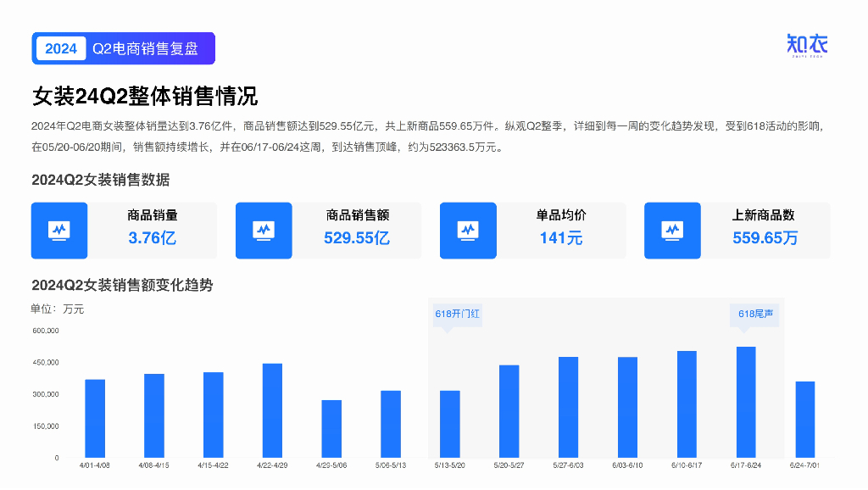Click the 知衣 logo in the corner
The image size is (868, 490).
click(x=806, y=45)
